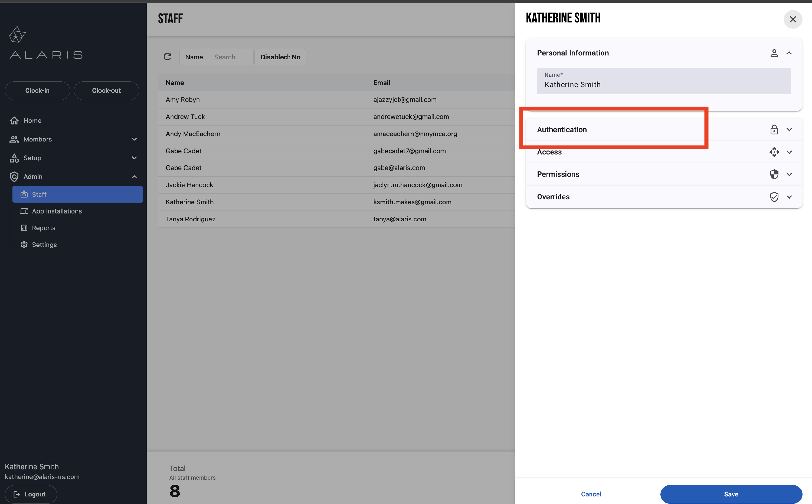Image resolution: width=812 pixels, height=504 pixels.
Task: Click the Alaris logo icon
Action: click(x=17, y=35)
